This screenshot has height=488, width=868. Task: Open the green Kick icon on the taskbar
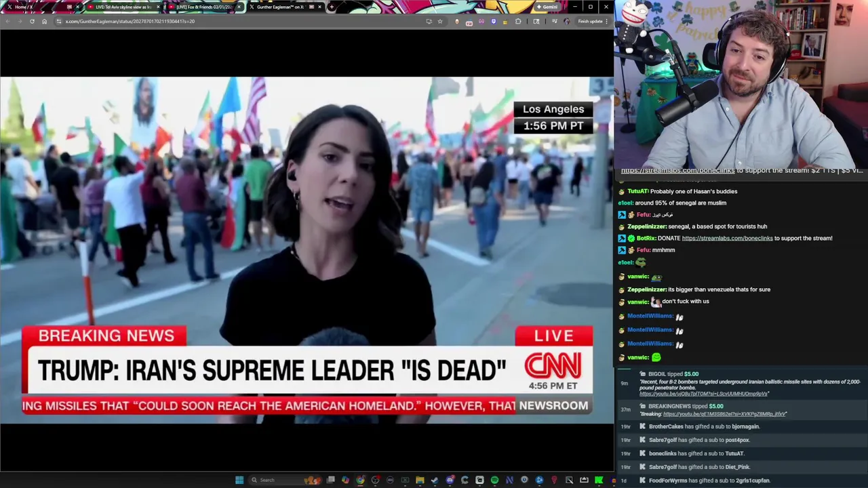coord(598,480)
